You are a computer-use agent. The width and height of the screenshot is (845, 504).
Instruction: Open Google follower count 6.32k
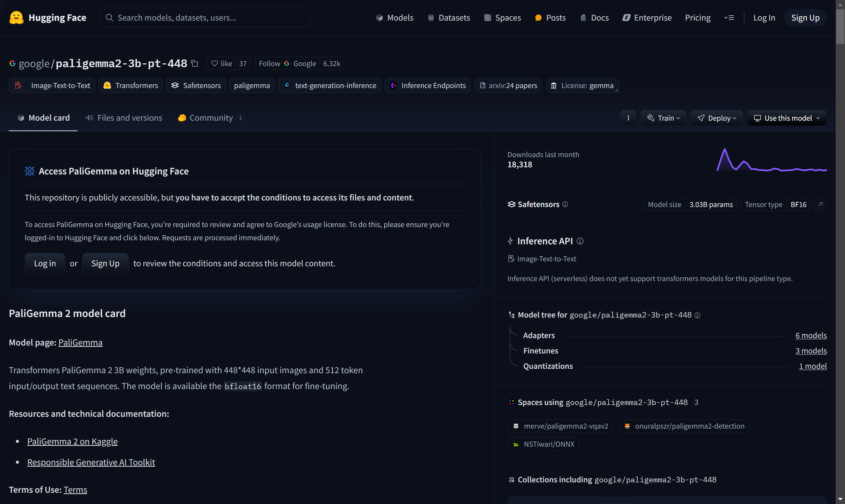332,64
